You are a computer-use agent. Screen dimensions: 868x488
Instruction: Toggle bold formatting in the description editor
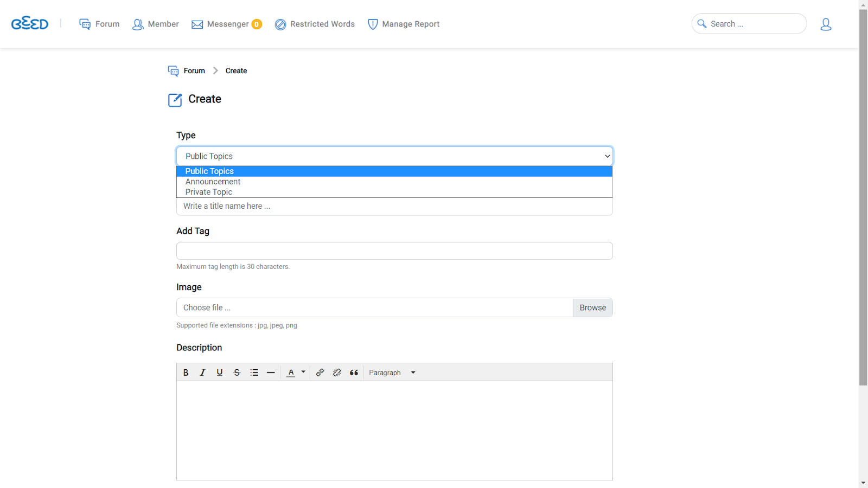186,373
